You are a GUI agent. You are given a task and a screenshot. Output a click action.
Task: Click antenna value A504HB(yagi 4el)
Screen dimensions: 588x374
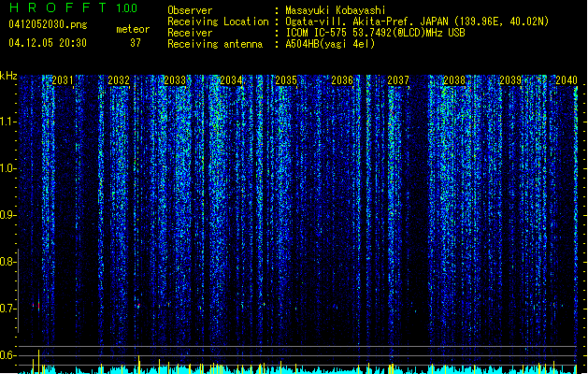coord(330,44)
